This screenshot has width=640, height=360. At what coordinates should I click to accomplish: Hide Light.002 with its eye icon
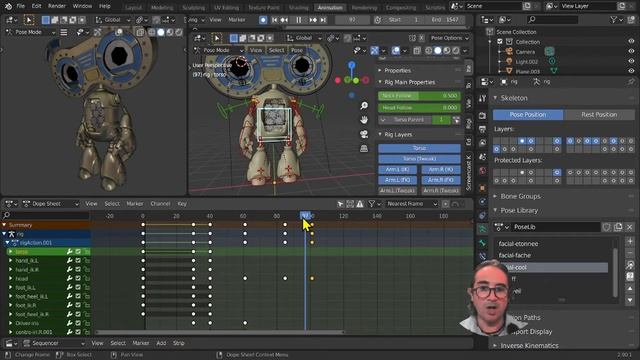[631, 61]
